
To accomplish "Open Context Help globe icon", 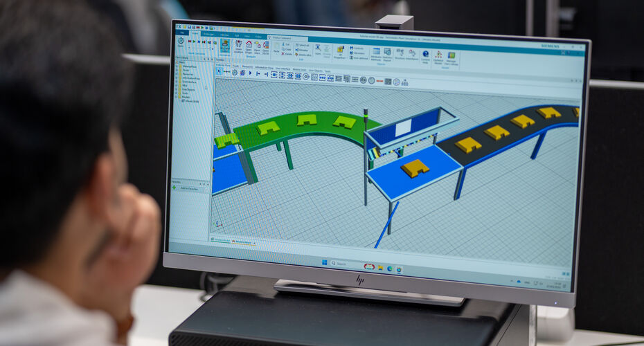I will pos(425,56).
